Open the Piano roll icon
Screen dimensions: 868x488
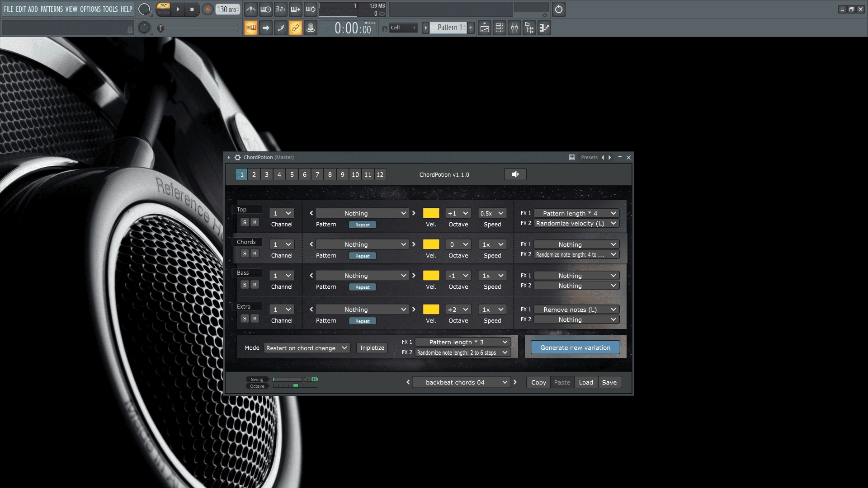click(544, 28)
